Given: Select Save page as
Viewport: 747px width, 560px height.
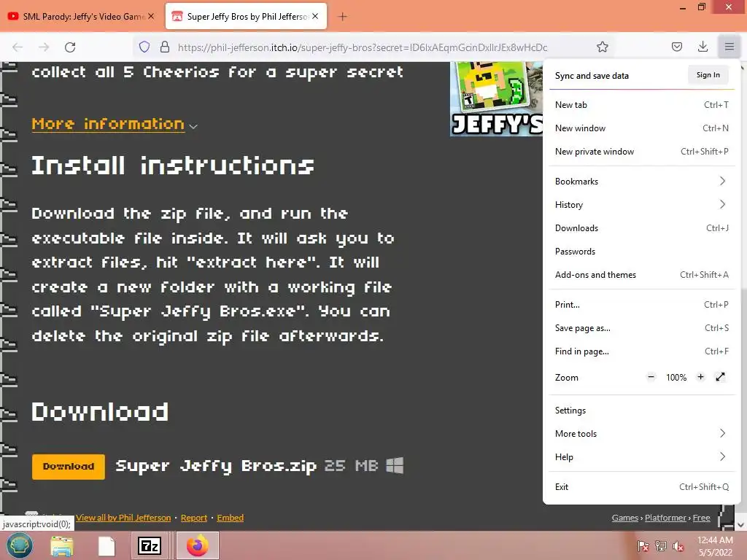Looking at the screenshot, I should 640,327.
